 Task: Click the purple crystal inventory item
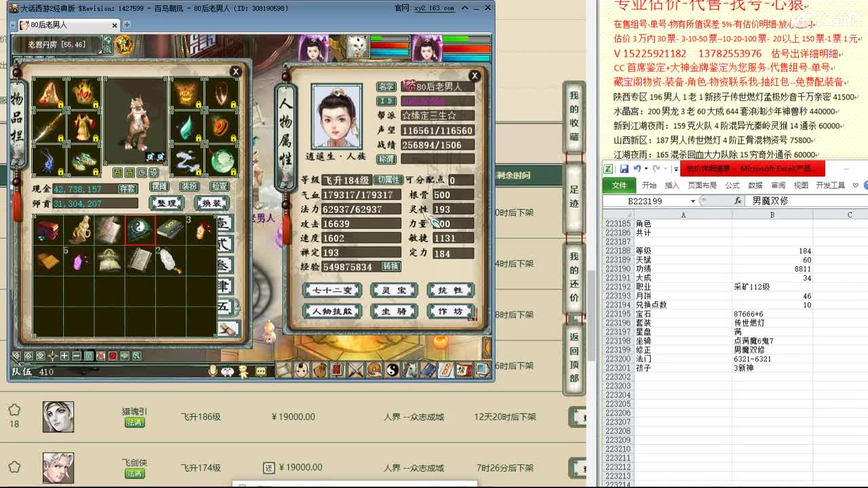(x=79, y=261)
